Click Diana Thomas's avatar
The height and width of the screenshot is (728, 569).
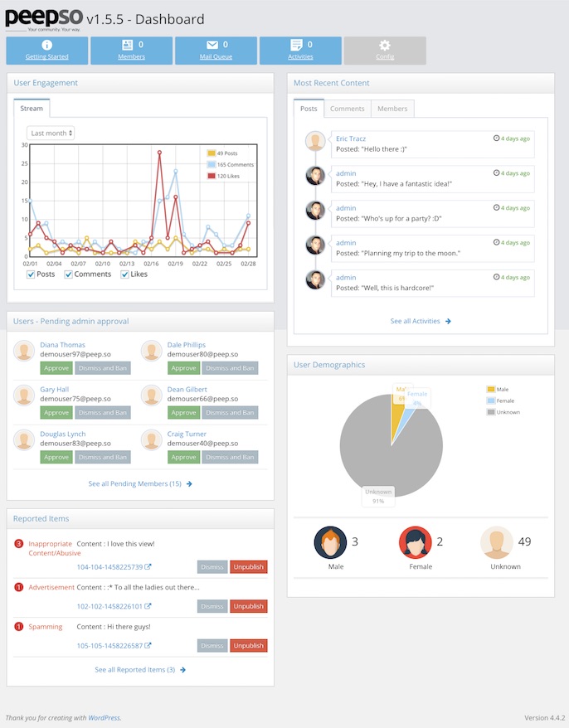[24, 351]
